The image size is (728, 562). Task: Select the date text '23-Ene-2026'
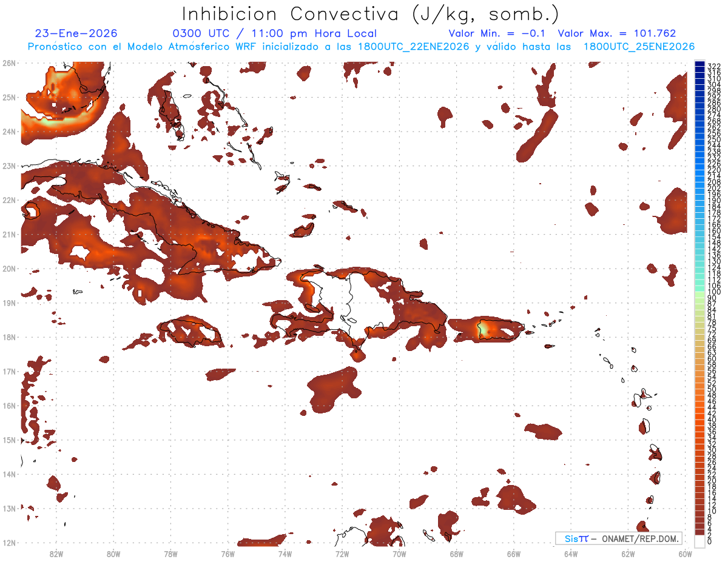(x=76, y=34)
